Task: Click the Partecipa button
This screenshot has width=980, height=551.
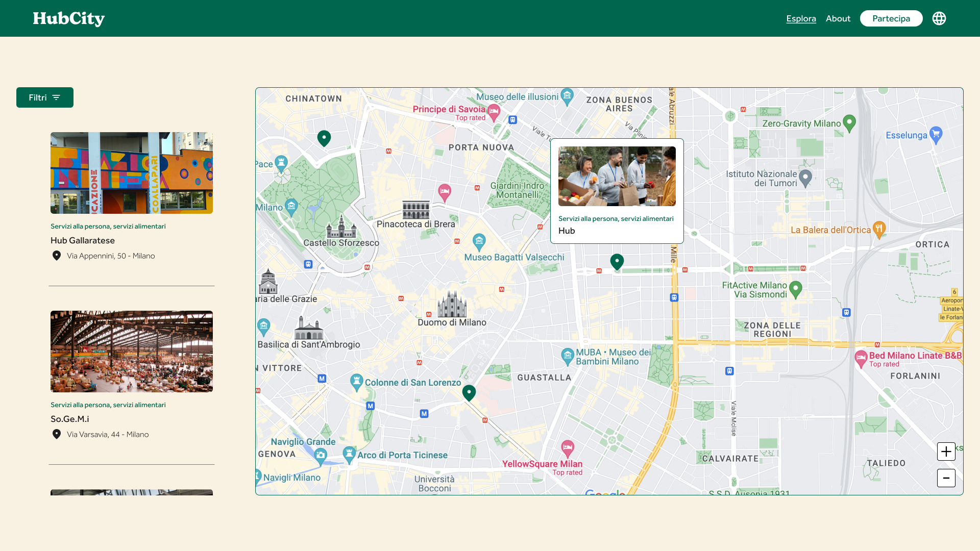Action: 891,18
